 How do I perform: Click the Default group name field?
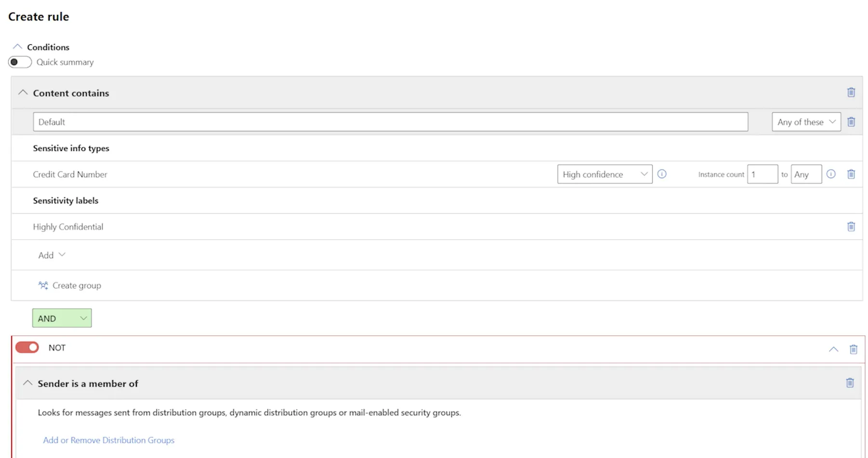click(390, 122)
